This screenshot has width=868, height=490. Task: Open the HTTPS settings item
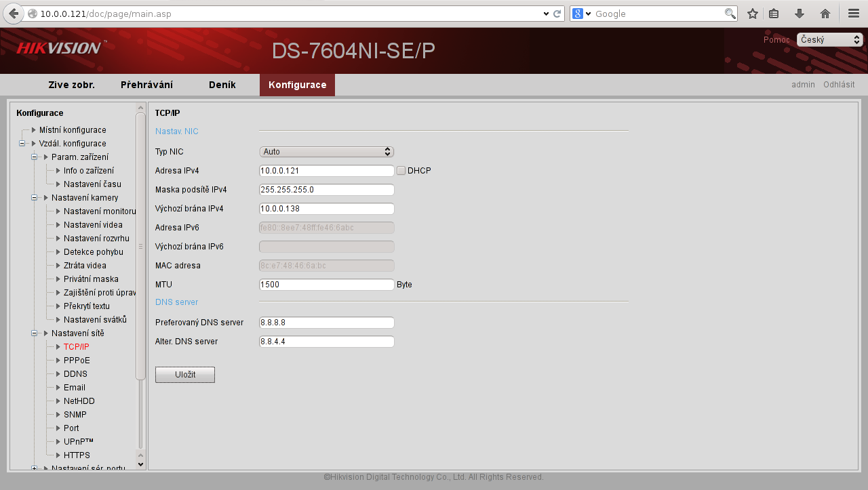coord(77,455)
